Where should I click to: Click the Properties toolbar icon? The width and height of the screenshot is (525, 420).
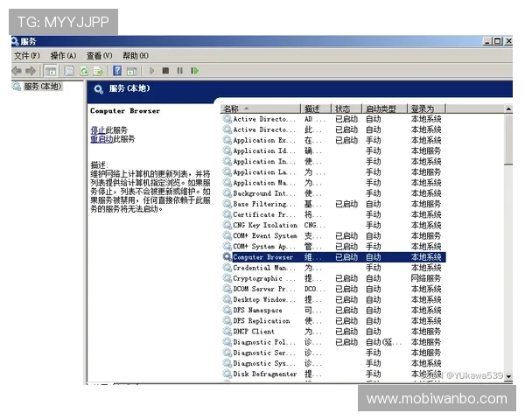(69, 71)
